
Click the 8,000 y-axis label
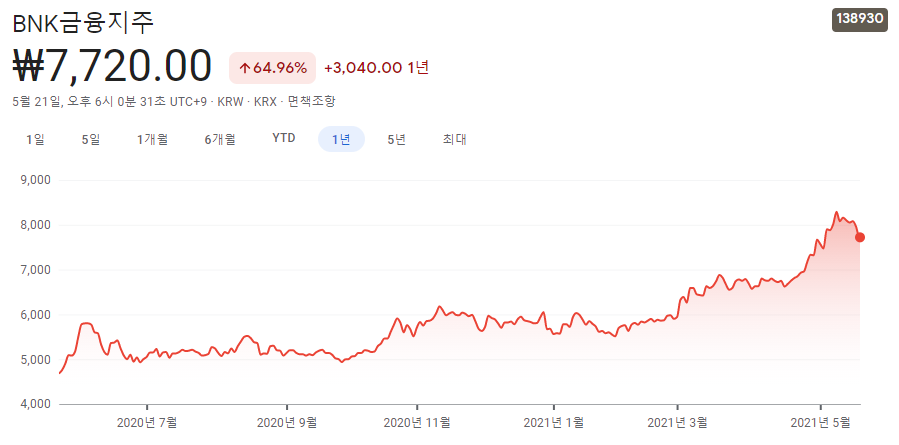coord(38,225)
